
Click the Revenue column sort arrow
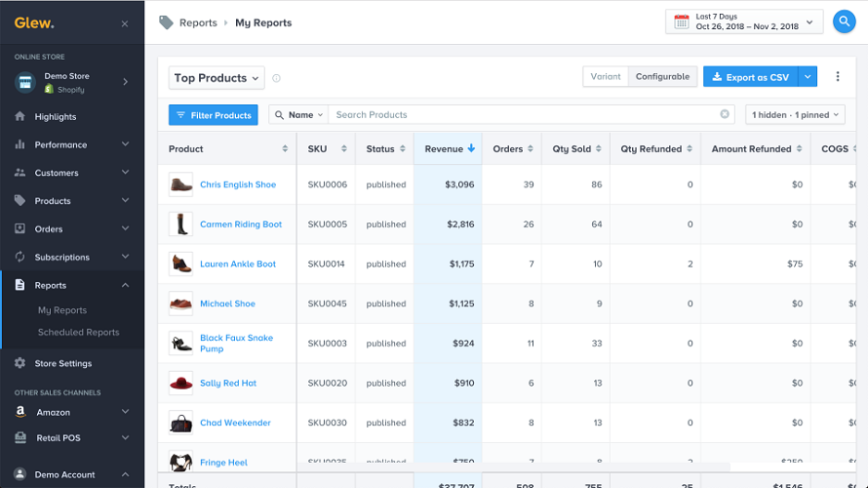472,148
